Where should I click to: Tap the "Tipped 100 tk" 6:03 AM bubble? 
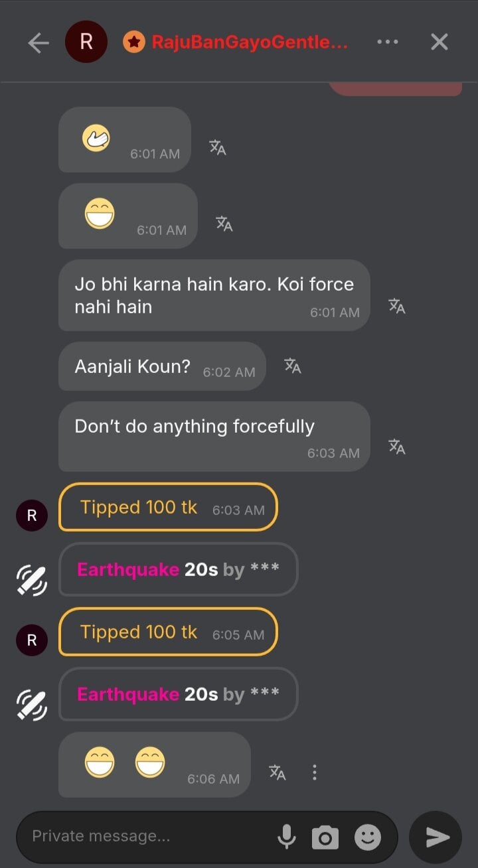point(168,508)
